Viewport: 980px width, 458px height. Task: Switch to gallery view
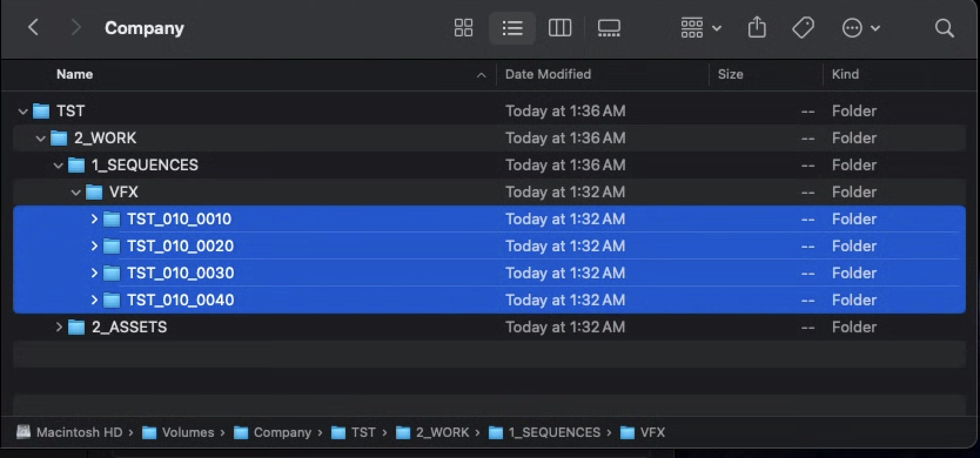tap(609, 28)
